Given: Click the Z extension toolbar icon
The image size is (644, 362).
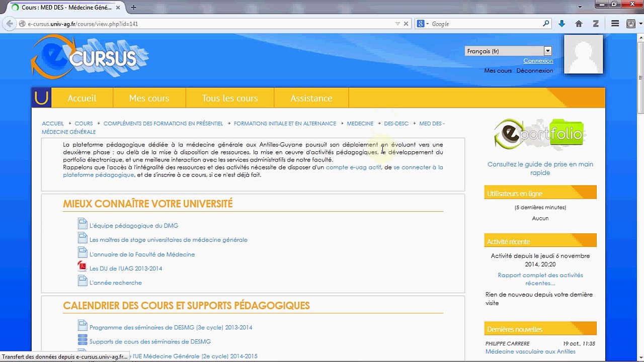Looking at the screenshot, I should [x=596, y=24].
